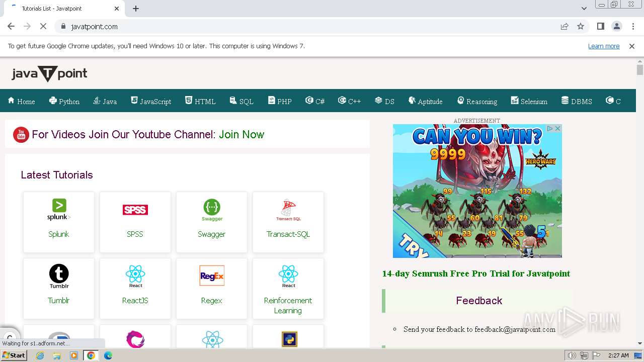
Task: Open Aptitude menu item
Action: (425, 101)
